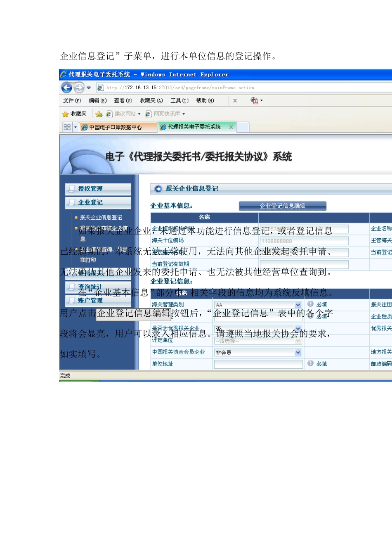The height and width of the screenshot is (555, 392).
Task: Open the 工具(T) menu
Action: pos(179,100)
